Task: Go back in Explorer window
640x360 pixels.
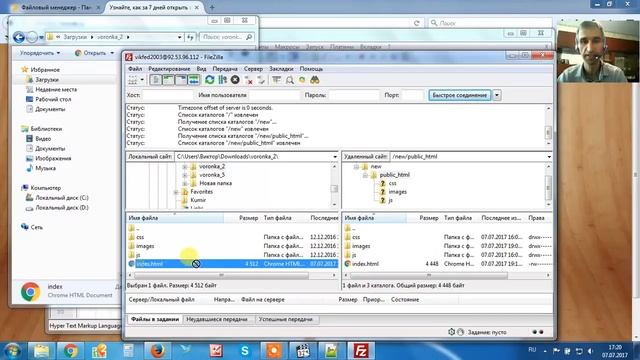Action: pos(19,37)
